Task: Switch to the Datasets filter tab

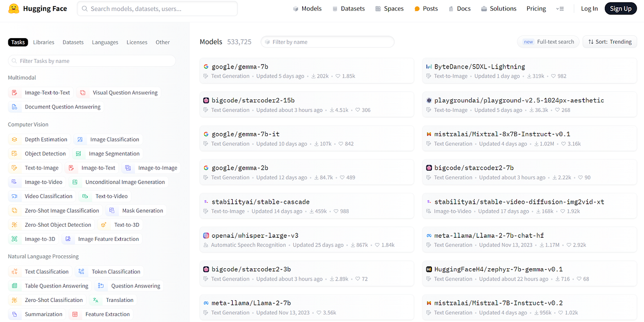Action: coord(73,42)
